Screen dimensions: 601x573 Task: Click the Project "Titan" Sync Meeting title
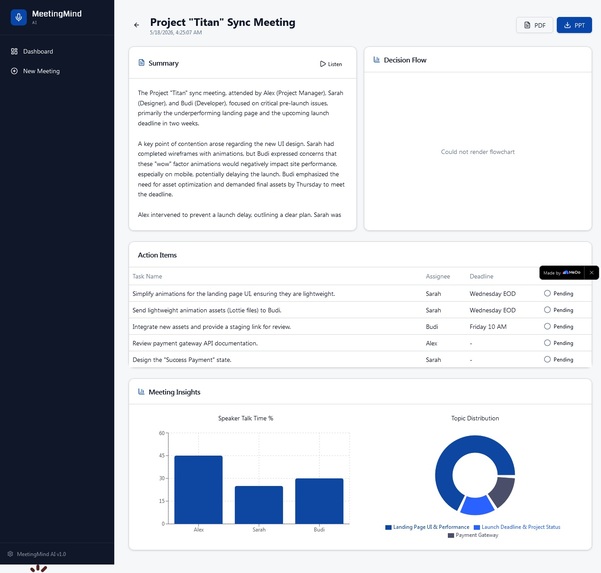pos(223,22)
